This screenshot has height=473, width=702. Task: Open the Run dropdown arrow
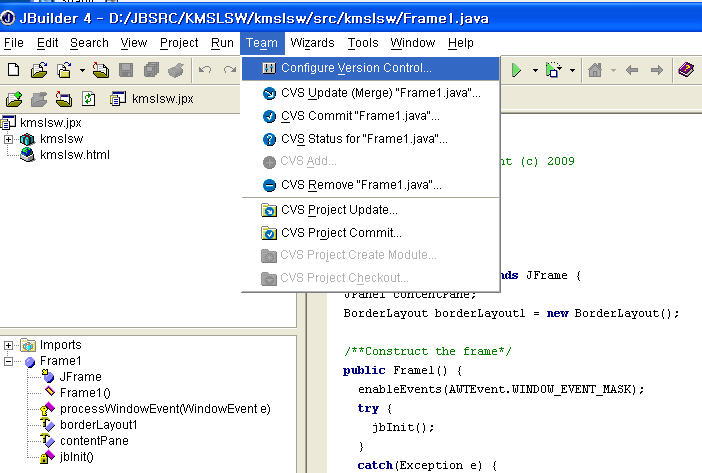535,70
